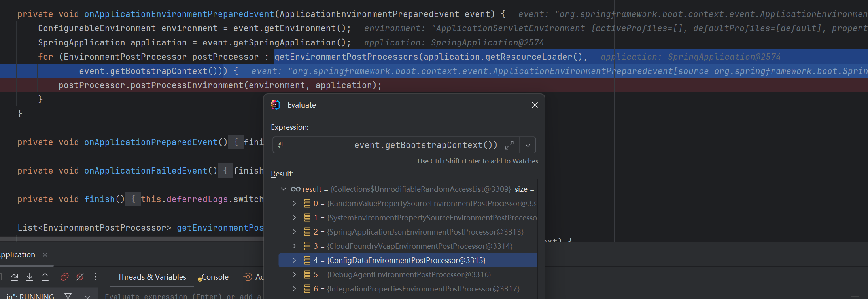Click the getEnvironmentPostProcessors call in the for loop
The height and width of the screenshot is (299, 868).
[x=346, y=57]
